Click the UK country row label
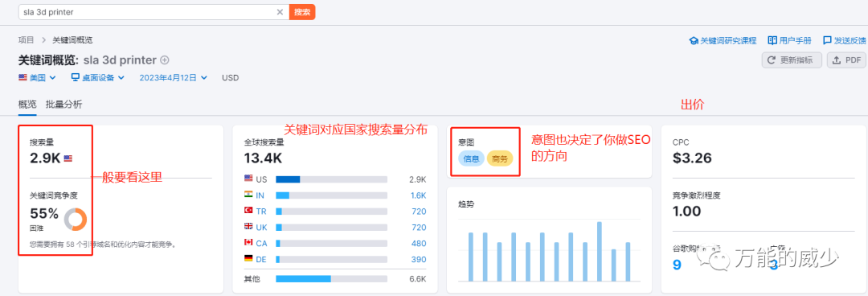Screen dimensions: 868x296 [261, 228]
